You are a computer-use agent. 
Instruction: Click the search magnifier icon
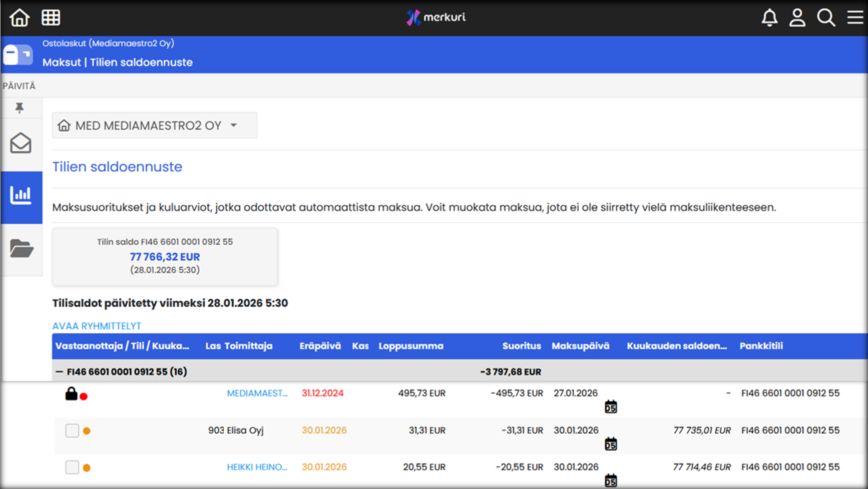pos(826,18)
